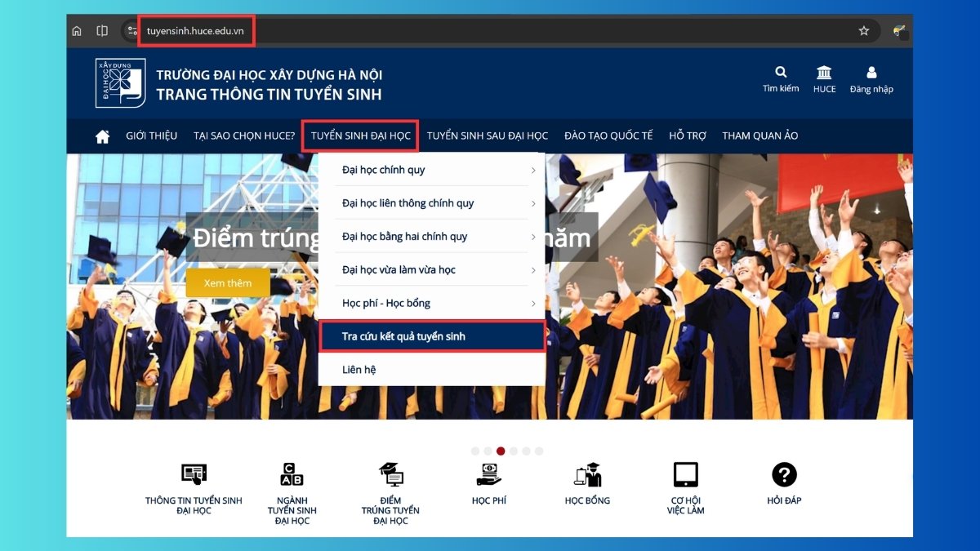Open the Tuyển sinh đại học menu
Image resolution: width=980 pixels, height=551 pixels.
[360, 136]
